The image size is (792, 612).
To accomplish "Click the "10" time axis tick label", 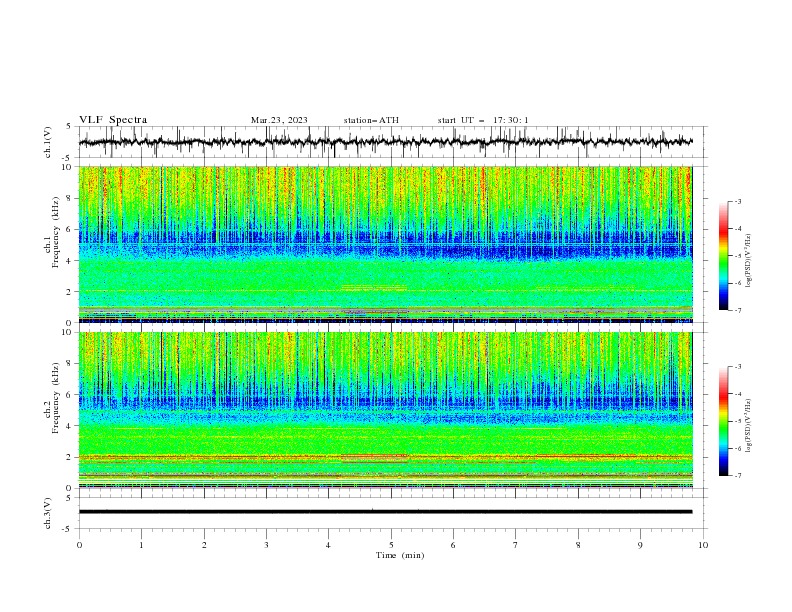I will pyautogui.click(x=703, y=545).
